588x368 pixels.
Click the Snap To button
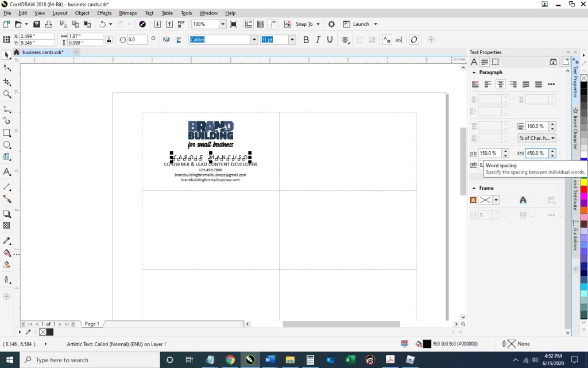pos(304,24)
